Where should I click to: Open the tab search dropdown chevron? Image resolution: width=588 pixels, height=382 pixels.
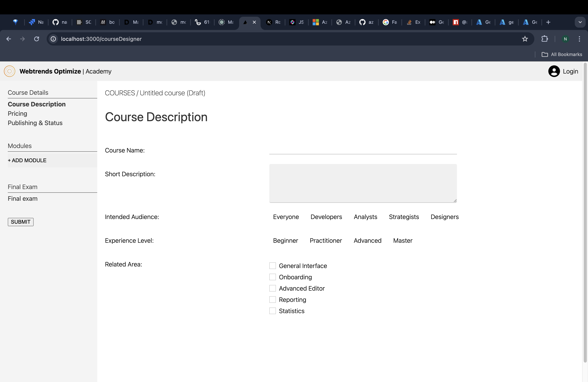click(580, 22)
